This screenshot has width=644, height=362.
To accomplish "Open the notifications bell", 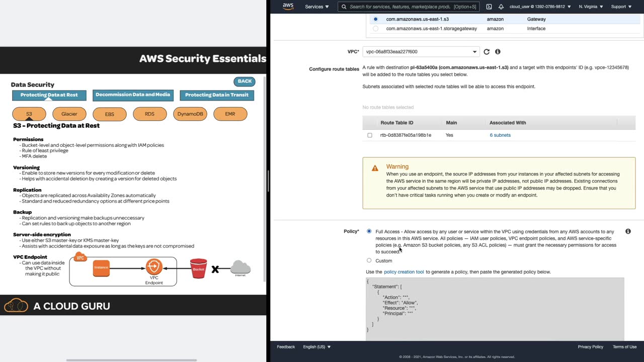I will (x=501, y=7).
